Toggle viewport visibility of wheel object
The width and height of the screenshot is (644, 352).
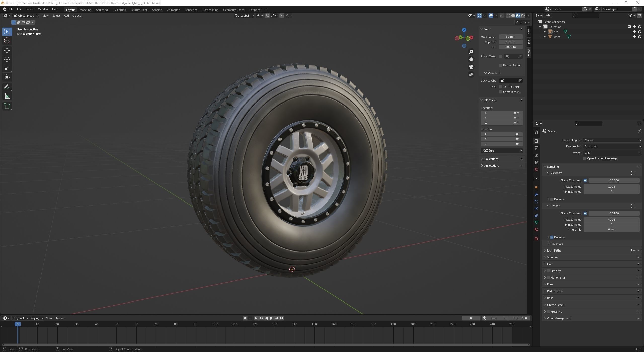coord(634,37)
